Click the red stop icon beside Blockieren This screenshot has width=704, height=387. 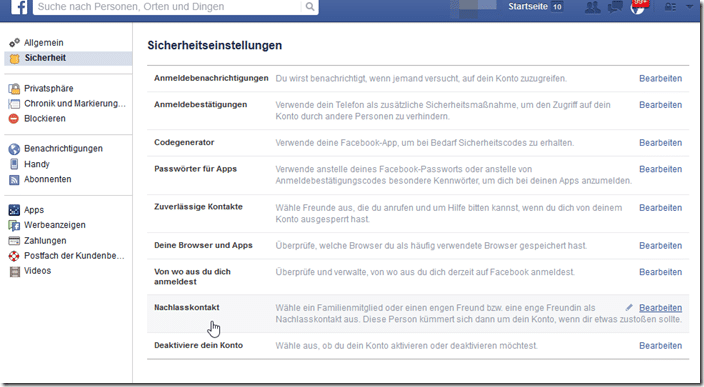(14, 119)
